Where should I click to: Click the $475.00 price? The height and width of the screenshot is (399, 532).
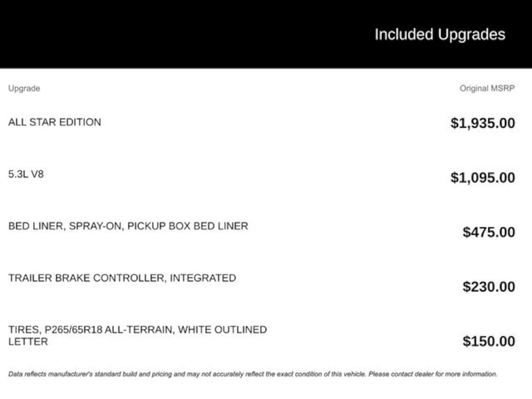tap(489, 232)
